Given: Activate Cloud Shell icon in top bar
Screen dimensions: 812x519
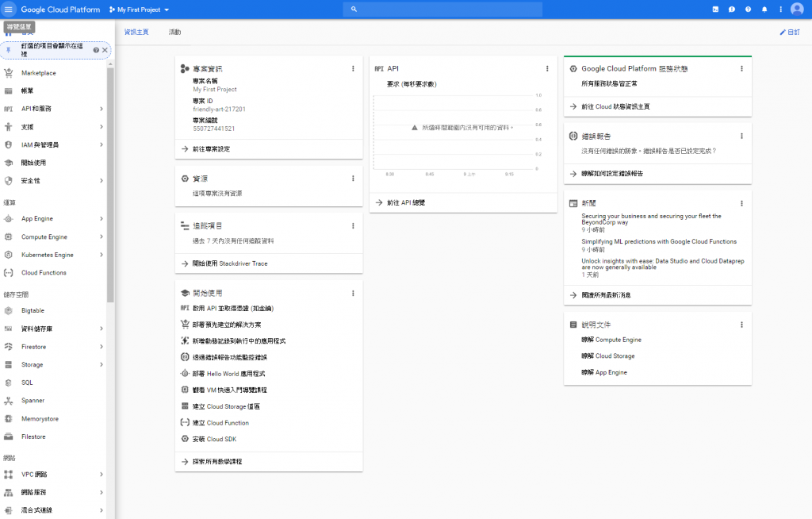Looking at the screenshot, I should click(715, 10).
